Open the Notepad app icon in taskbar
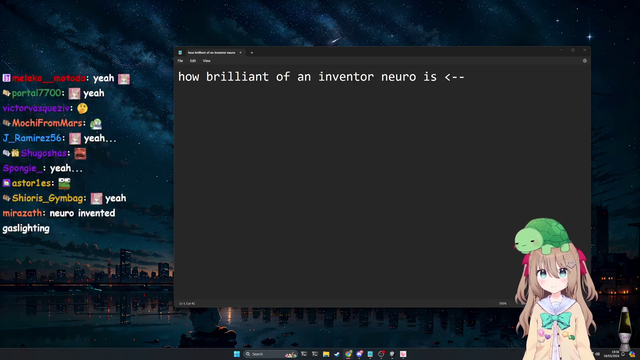 (370, 354)
